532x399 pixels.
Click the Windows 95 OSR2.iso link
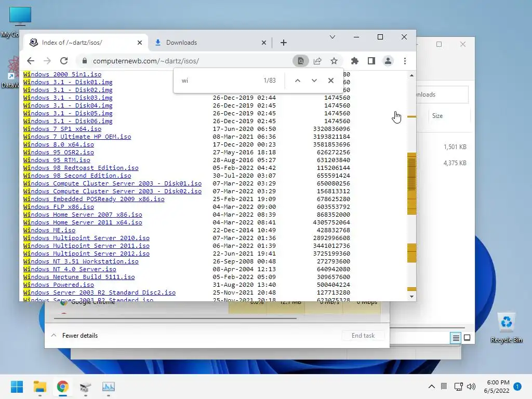coord(59,152)
